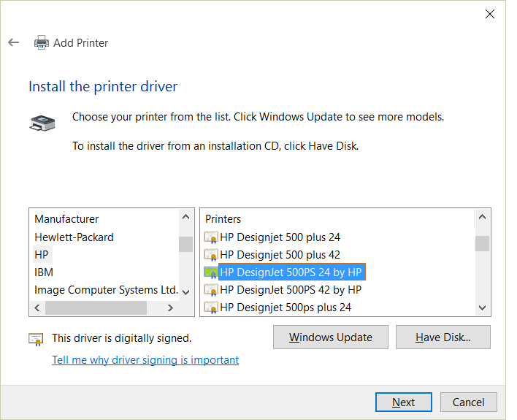Viewport: 517px width, 420px height.
Task: Click Printers list scroll down arrow
Action: tap(483, 308)
